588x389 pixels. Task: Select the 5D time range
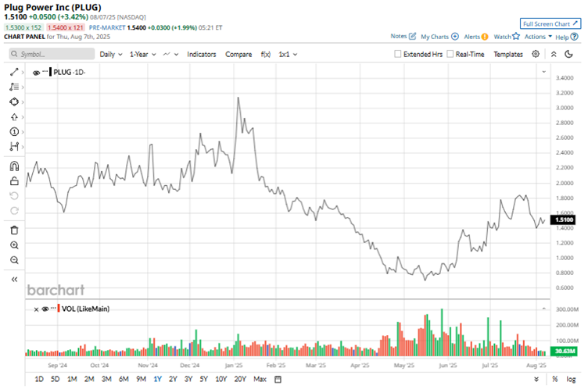click(55, 380)
